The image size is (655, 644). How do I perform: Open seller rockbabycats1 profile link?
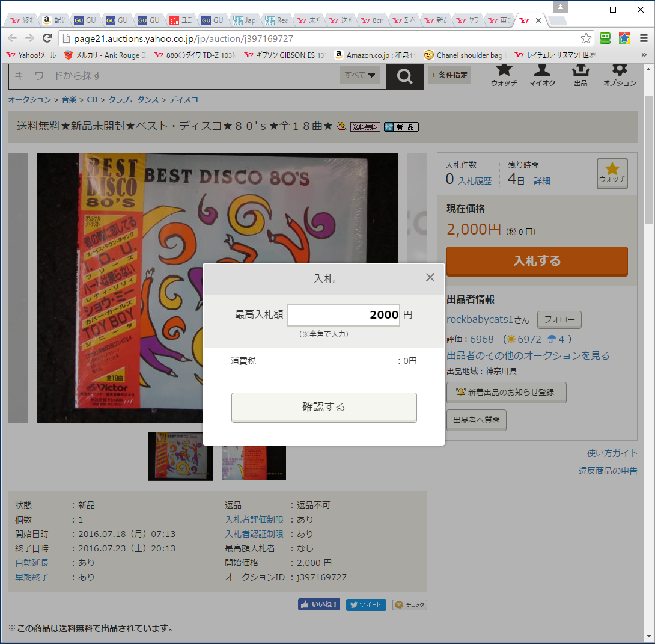tap(480, 320)
